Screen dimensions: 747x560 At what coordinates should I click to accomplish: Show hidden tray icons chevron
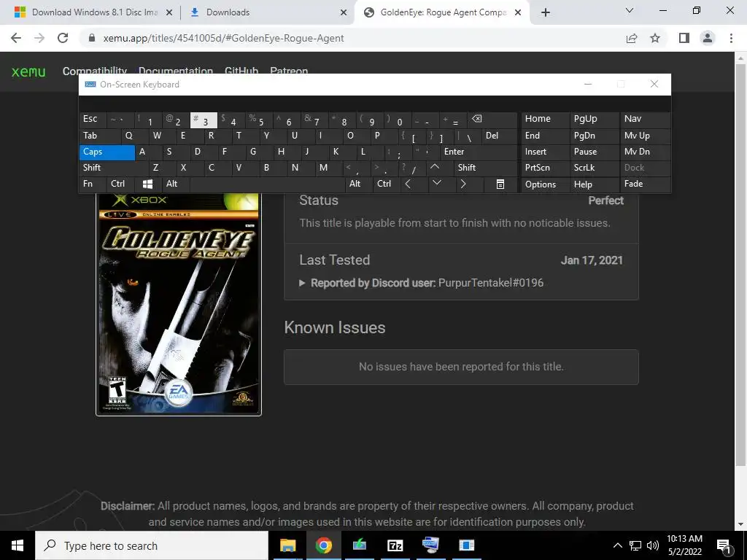(617, 545)
